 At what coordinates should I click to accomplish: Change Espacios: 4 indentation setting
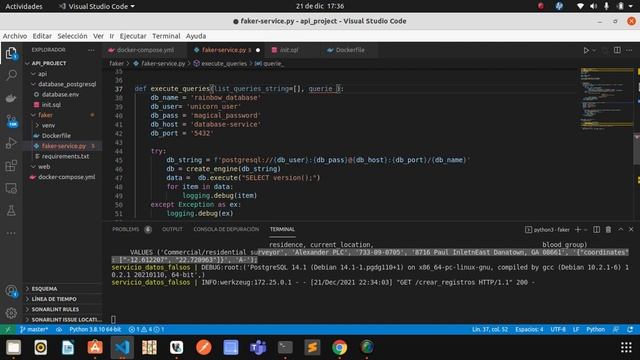tap(529, 329)
